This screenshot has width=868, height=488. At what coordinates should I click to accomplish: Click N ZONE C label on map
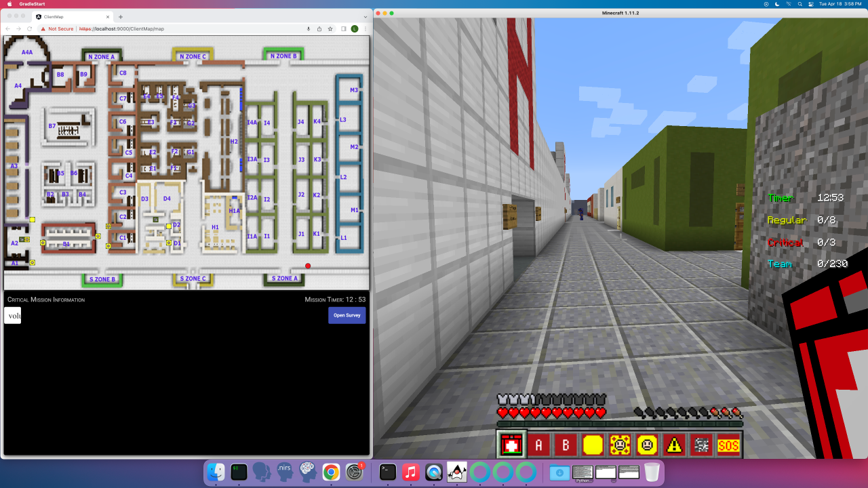point(193,56)
